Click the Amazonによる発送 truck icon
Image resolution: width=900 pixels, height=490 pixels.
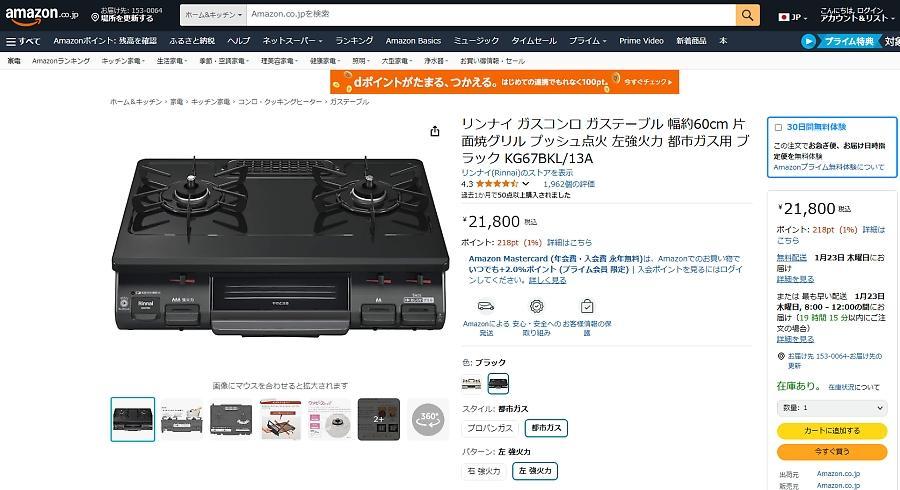coord(486,306)
